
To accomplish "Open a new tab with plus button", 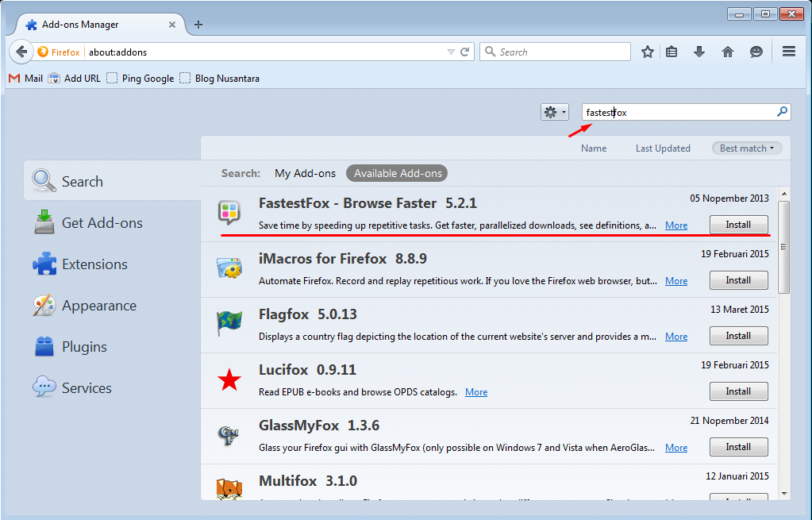I will [x=198, y=25].
